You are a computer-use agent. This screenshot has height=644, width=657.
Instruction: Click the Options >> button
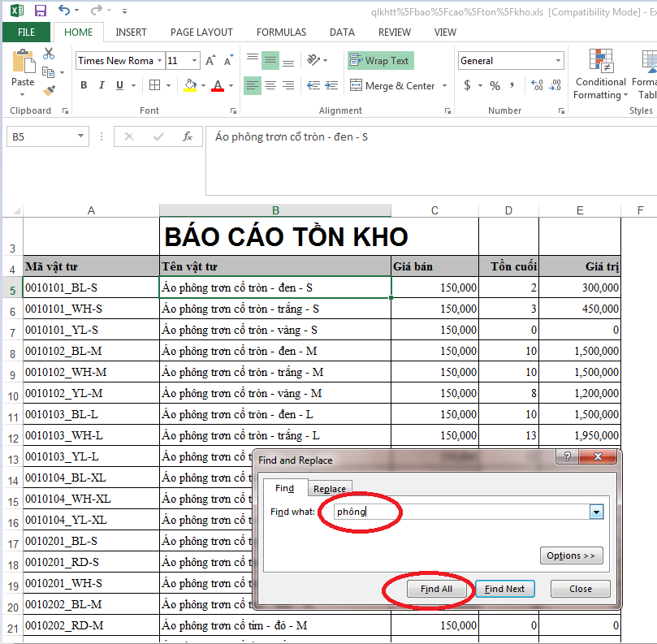click(571, 555)
